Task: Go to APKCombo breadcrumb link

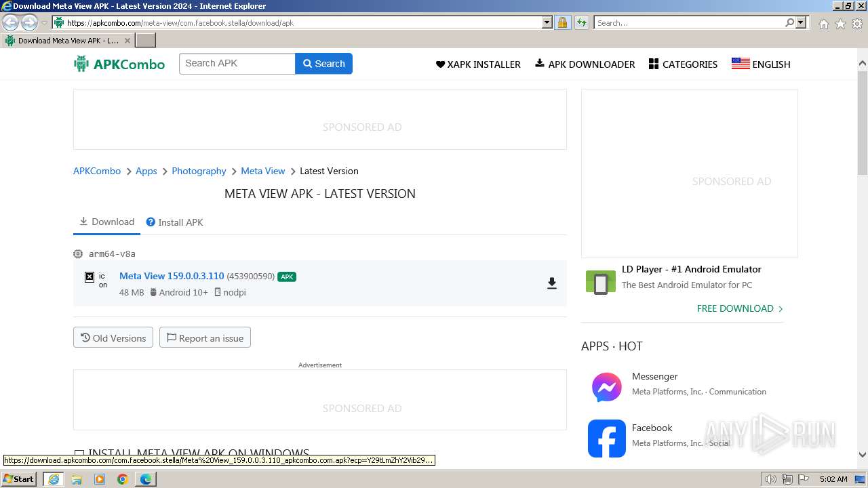Action: pos(97,171)
